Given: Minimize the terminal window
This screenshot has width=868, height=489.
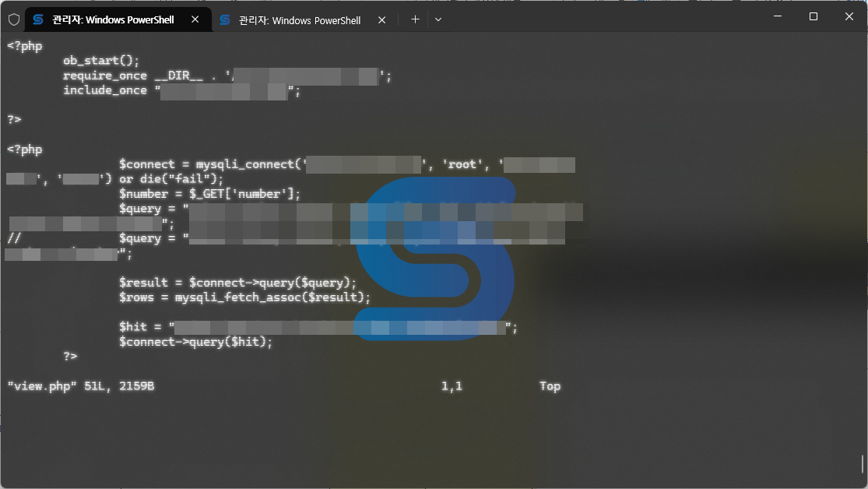Looking at the screenshot, I should coord(778,16).
